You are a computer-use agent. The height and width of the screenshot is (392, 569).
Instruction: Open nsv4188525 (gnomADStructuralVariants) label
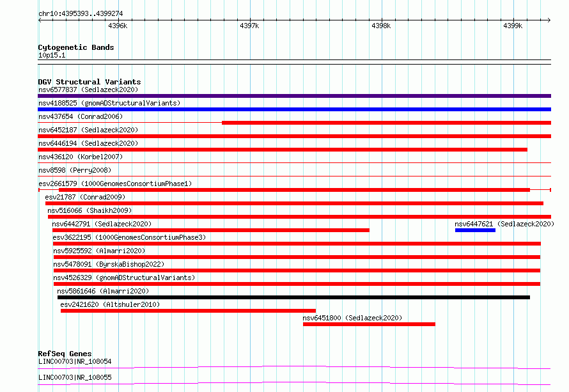[109, 103]
